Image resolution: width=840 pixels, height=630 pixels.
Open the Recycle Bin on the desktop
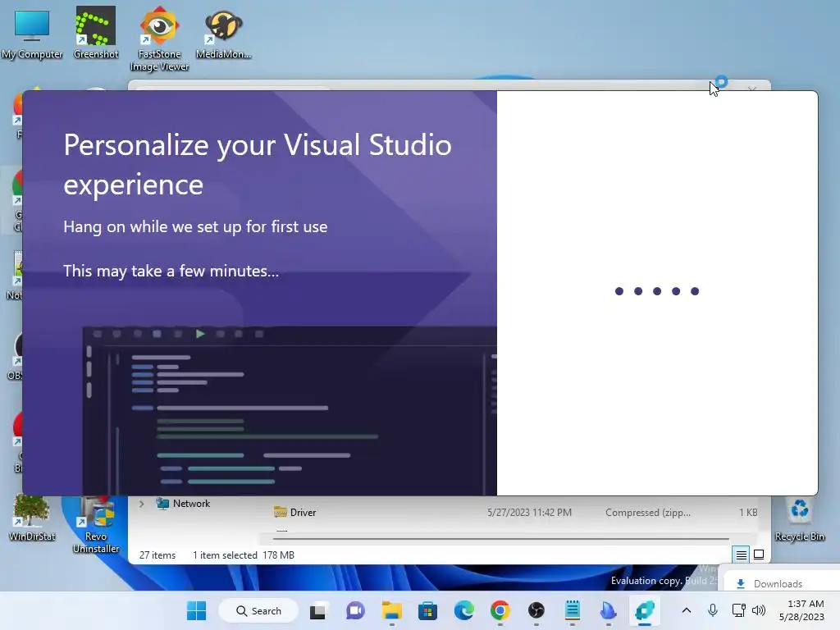coord(799,518)
